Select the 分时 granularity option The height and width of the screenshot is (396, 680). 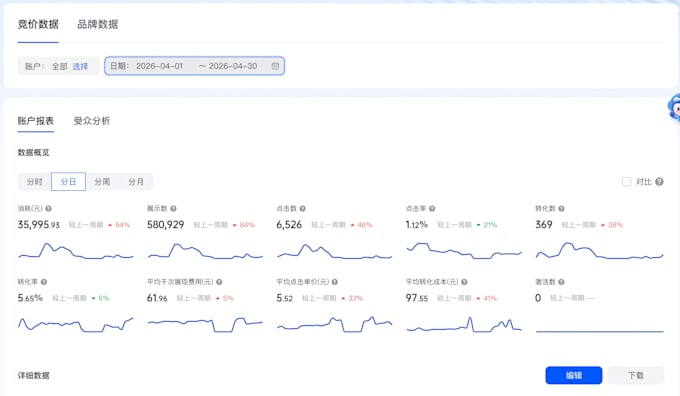pos(35,182)
